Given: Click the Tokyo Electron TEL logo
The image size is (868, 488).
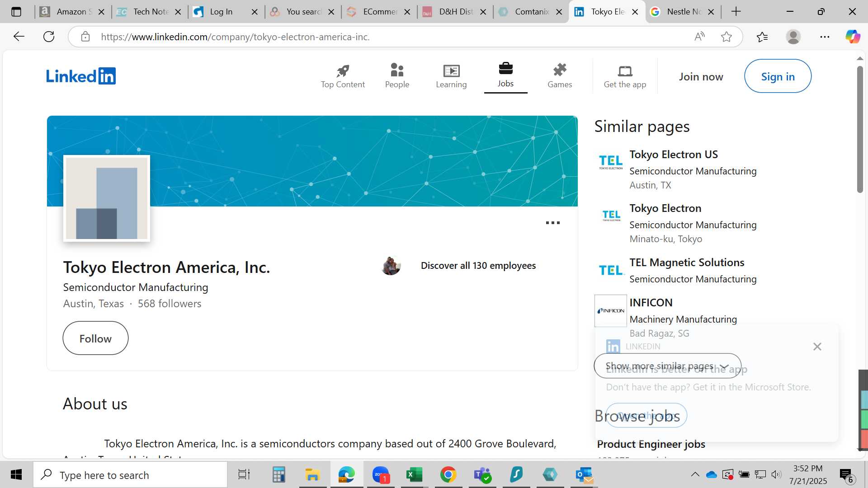Looking at the screenshot, I should tap(610, 216).
